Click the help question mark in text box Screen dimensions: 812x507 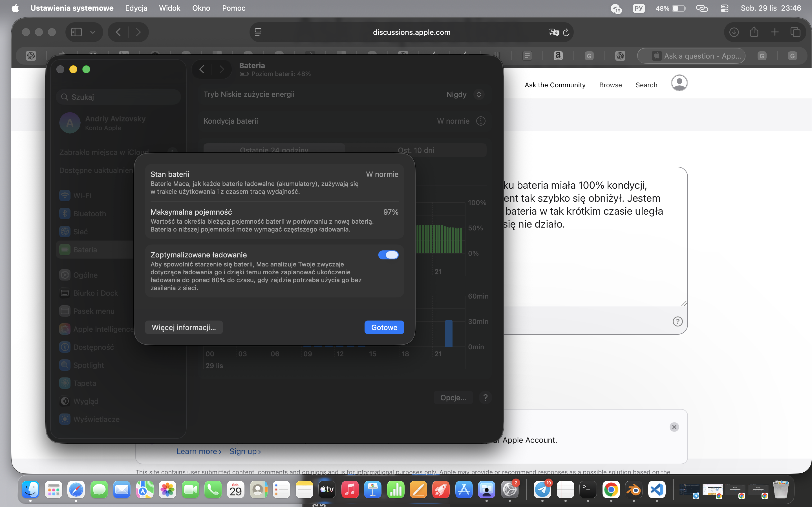point(678,322)
